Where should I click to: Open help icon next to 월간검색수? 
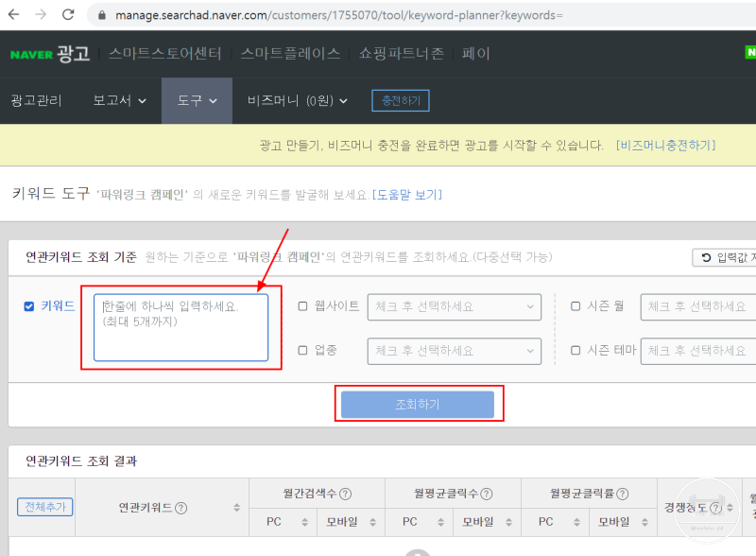[x=345, y=494]
